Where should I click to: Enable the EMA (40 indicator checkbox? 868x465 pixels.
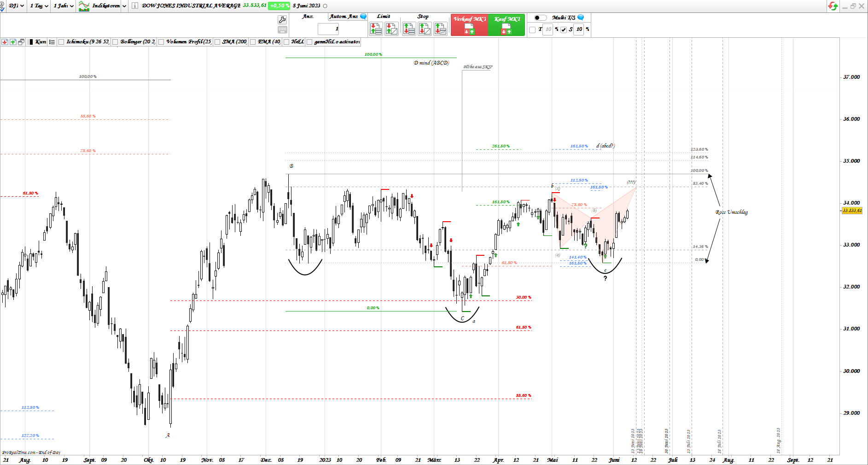pos(253,42)
